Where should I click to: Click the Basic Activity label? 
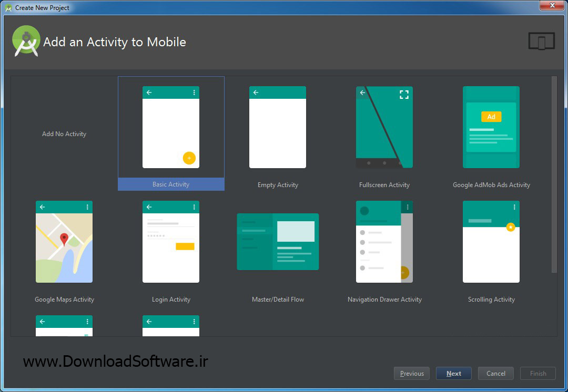(171, 184)
